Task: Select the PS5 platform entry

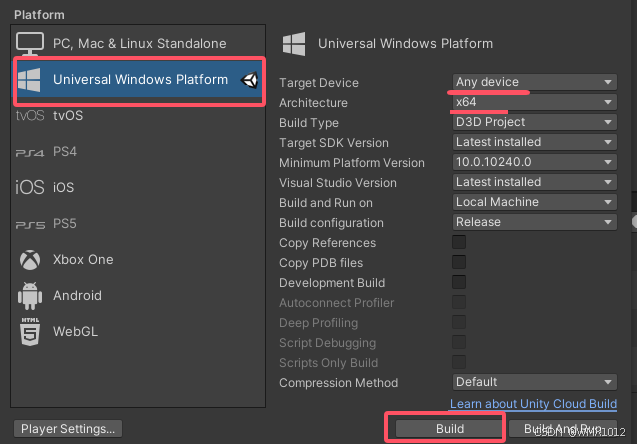Action: click(x=138, y=224)
